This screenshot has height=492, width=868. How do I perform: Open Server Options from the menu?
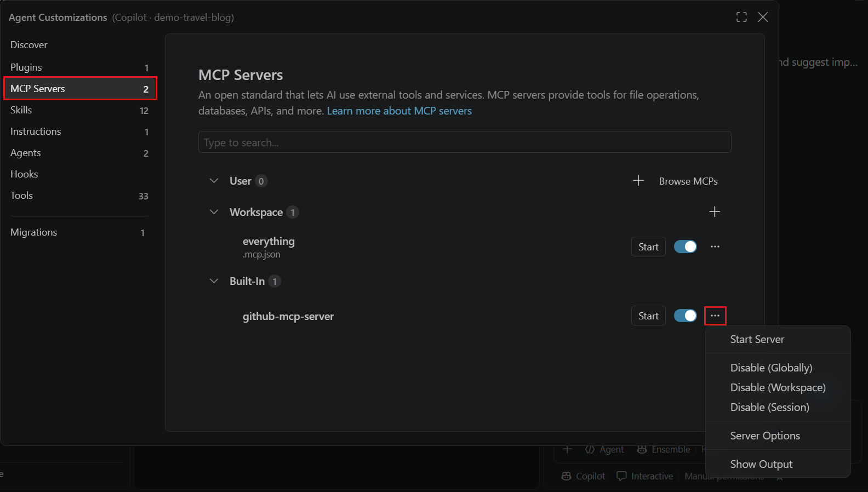pyautogui.click(x=778, y=436)
